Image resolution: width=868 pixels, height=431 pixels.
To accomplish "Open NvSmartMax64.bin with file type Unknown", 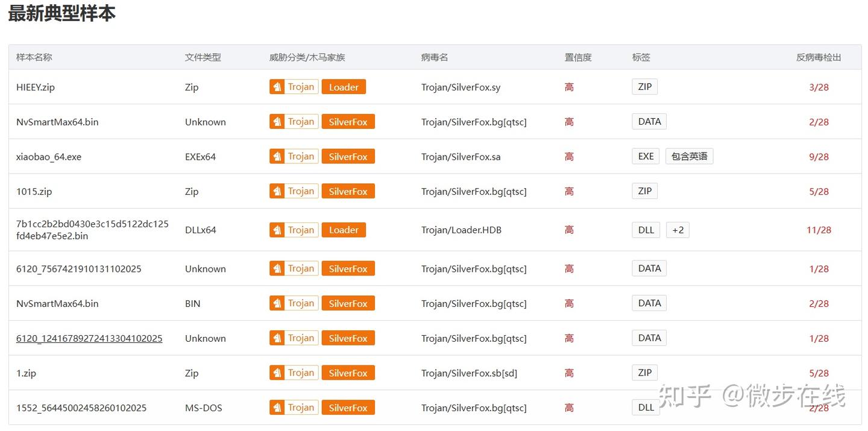I will pos(57,122).
